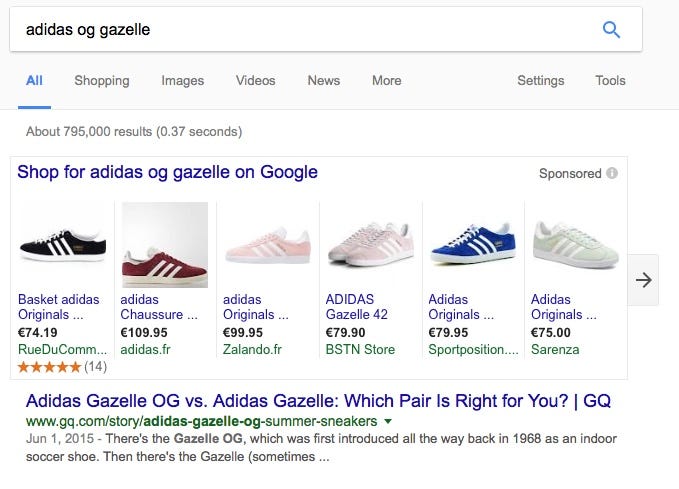Open the black Basket adidas shoe thumbnail
Viewport: 679px width, 489px height.
point(62,243)
